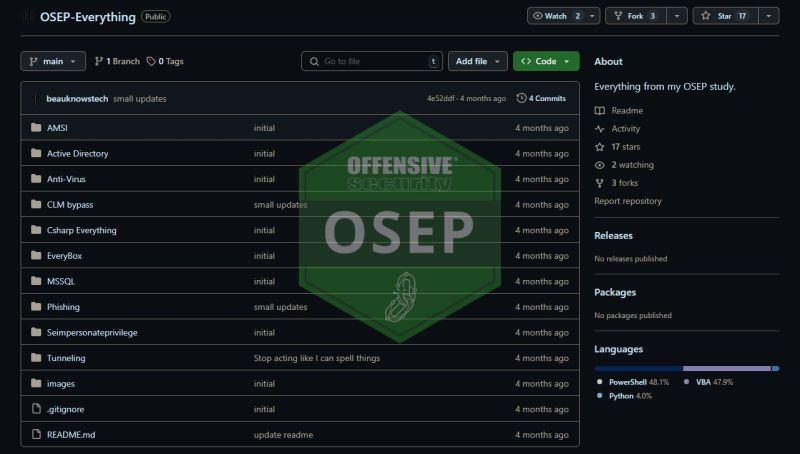Viewport: 800px width, 454px height.
Task: Click the Python segment of language bar
Action: click(x=776, y=368)
